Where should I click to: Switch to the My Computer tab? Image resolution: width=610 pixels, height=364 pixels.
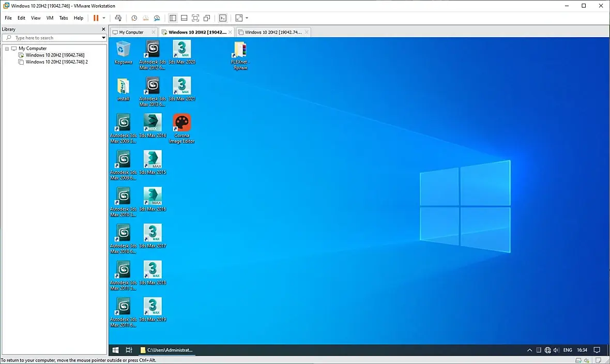click(x=131, y=32)
